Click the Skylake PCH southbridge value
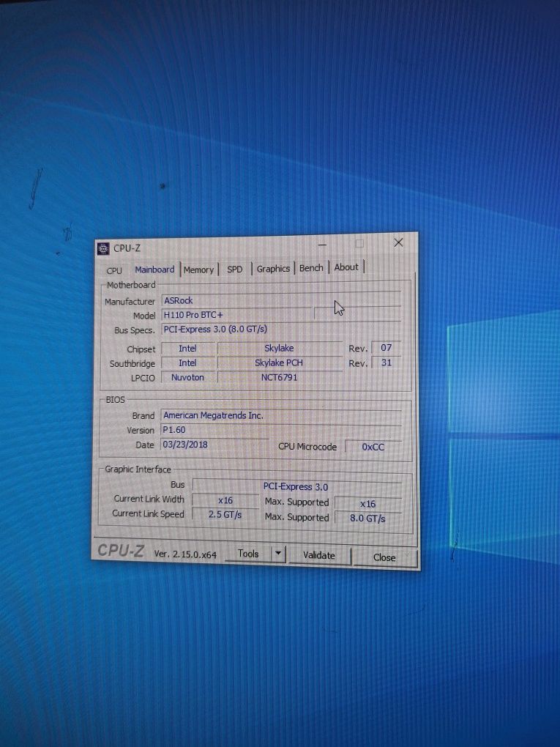Image resolution: width=560 pixels, height=747 pixels. click(x=280, y=363)
